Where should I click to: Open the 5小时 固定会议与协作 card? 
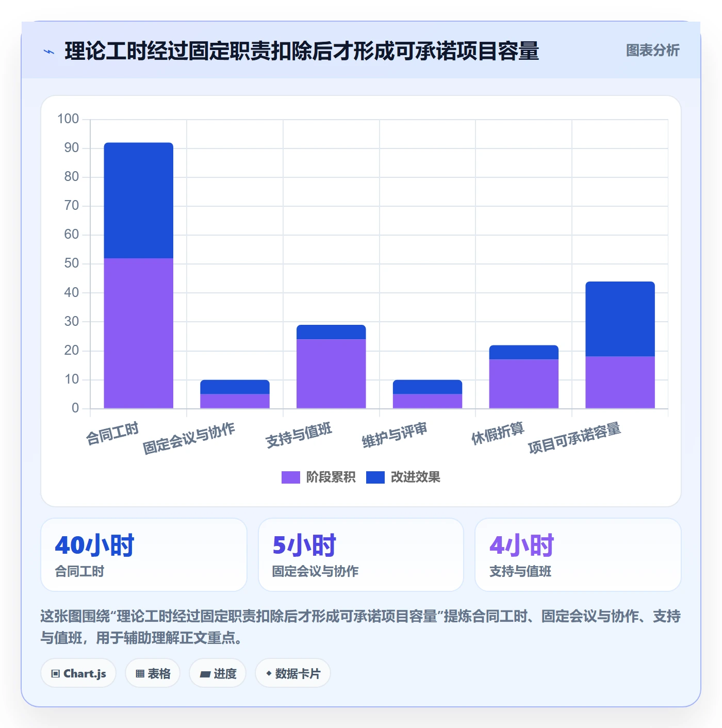(x=361, y=555)
